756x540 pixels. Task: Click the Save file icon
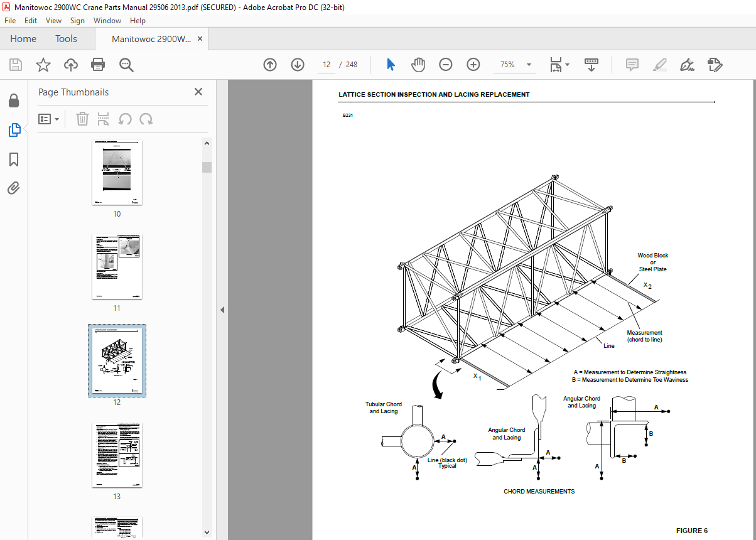16,65
